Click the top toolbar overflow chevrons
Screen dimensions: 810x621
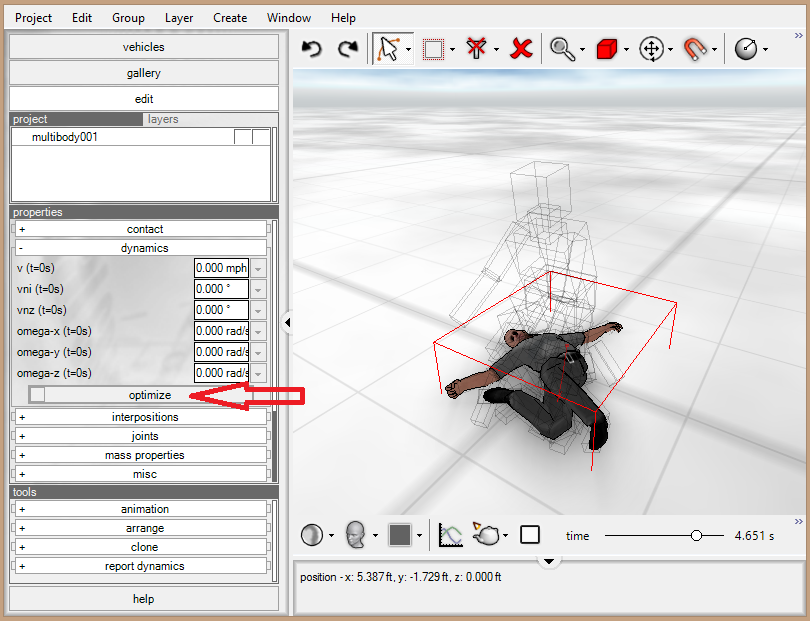click(x=799, y=36)
